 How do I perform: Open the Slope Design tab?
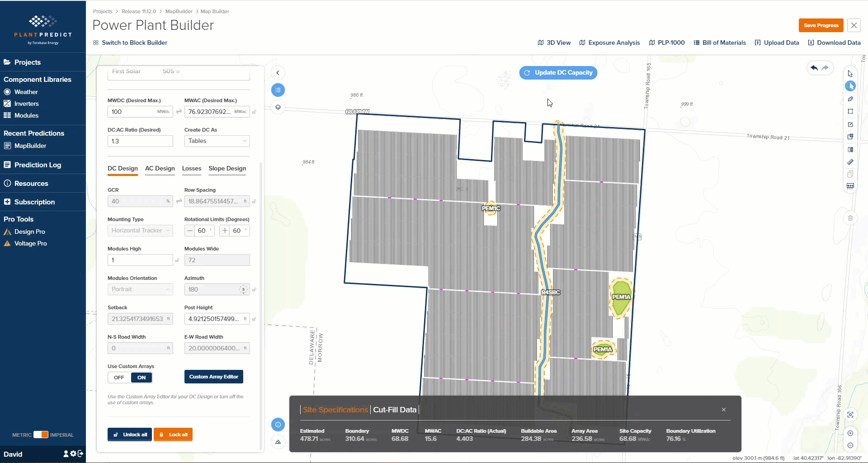227,168
